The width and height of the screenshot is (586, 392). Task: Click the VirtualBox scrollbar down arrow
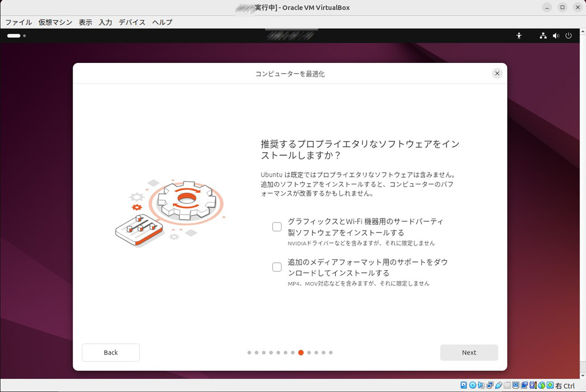pyautogui.click(x=583, y=375)
